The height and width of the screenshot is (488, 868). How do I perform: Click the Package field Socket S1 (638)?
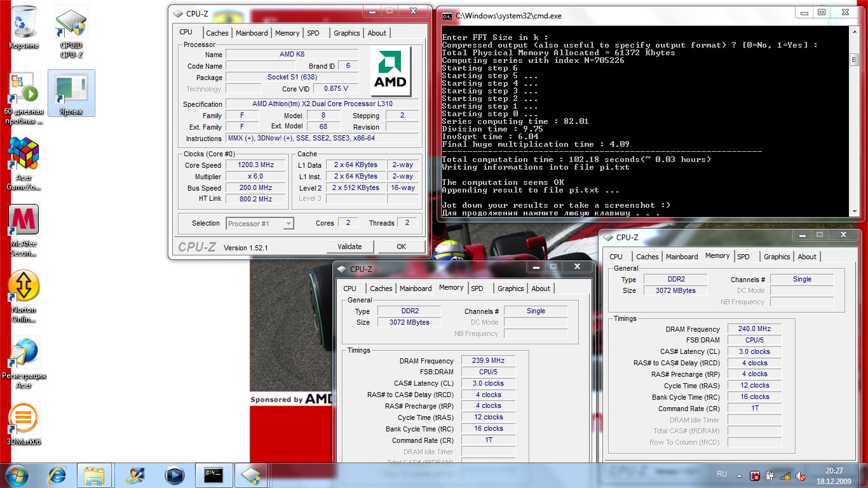[292, 78]
